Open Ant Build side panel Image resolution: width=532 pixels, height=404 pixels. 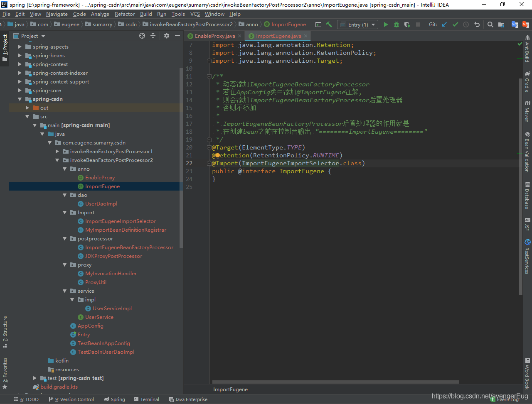527,49
